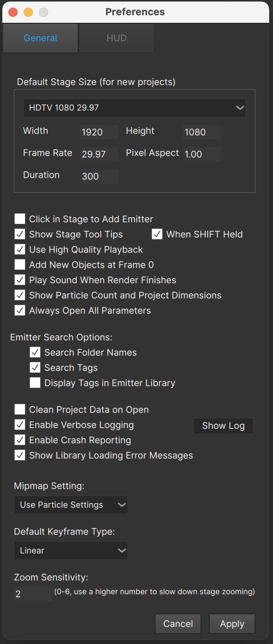Click the Show Log button

[223, 426]
